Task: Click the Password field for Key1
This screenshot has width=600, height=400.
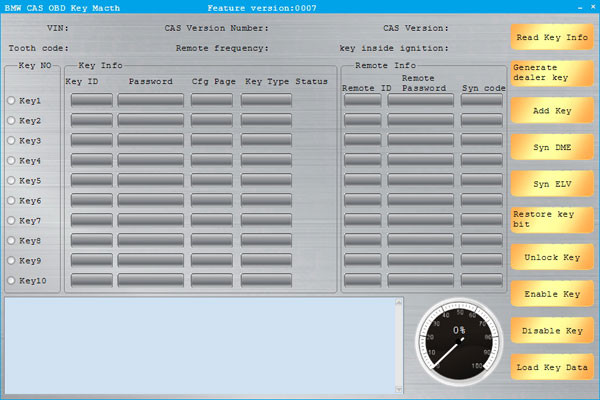Action: [150, 100]
